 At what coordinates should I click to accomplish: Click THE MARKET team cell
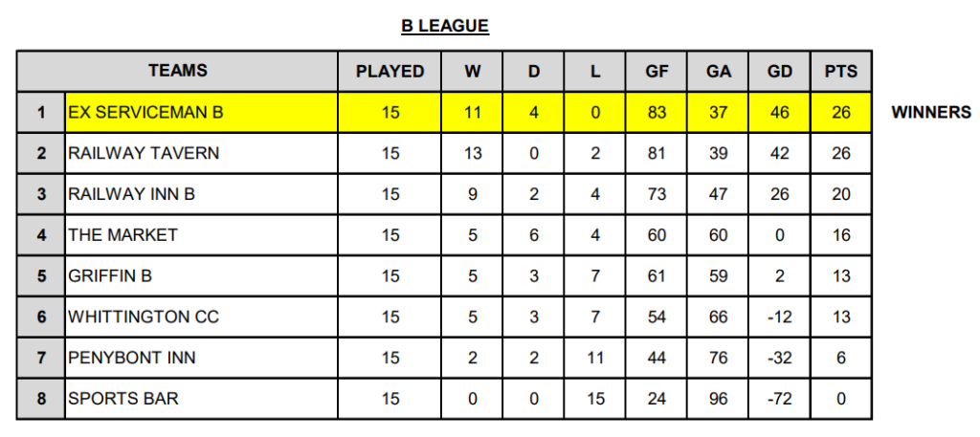coord(122,234)
